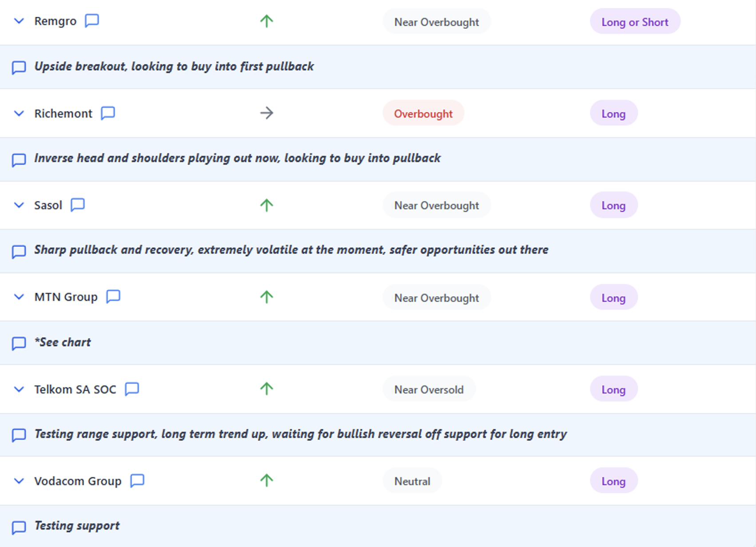Collapse Vodacom Group details chevron
Image resolution: width=756 pixels, height=547 pixels.
pos(19,481)
